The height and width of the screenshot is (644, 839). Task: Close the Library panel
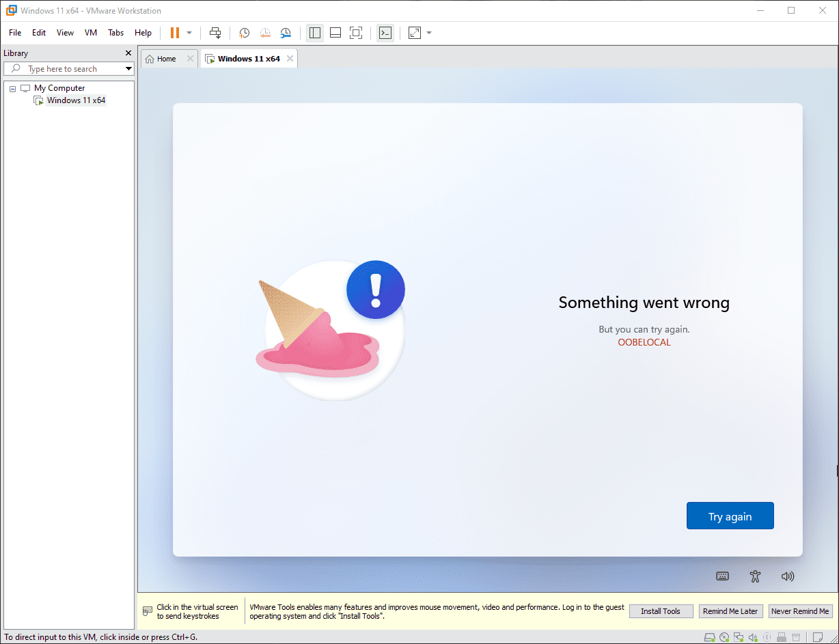point(128,53)
